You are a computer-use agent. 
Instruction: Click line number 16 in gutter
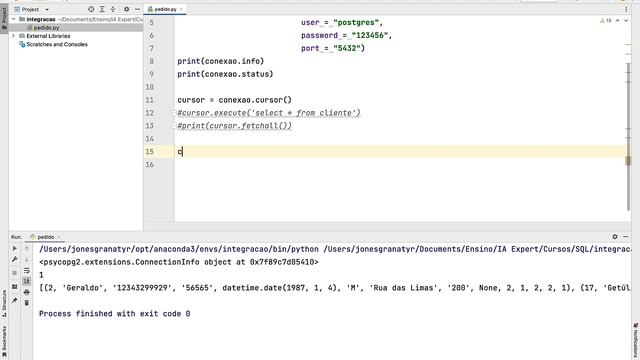pyautogui.click(x=150, y=164)
